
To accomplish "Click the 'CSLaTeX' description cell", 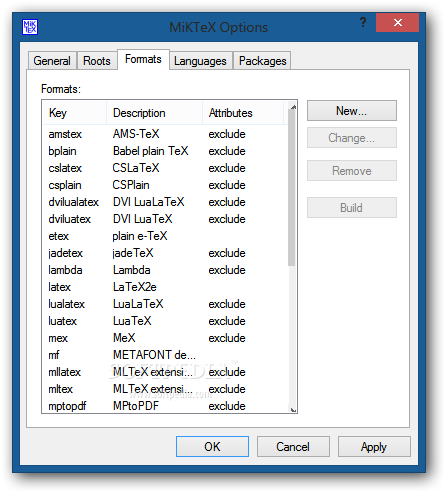I will click(136, 168).
